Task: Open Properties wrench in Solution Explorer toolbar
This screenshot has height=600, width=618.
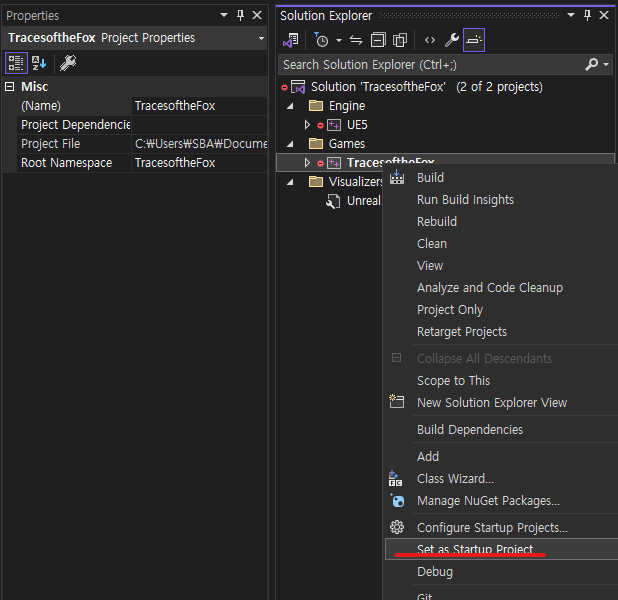Action: tap(452, 40)
